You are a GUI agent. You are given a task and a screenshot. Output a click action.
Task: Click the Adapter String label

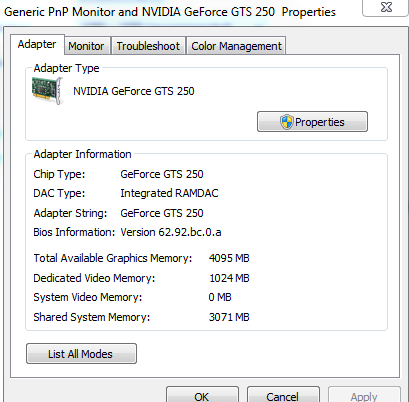[70, 213]
